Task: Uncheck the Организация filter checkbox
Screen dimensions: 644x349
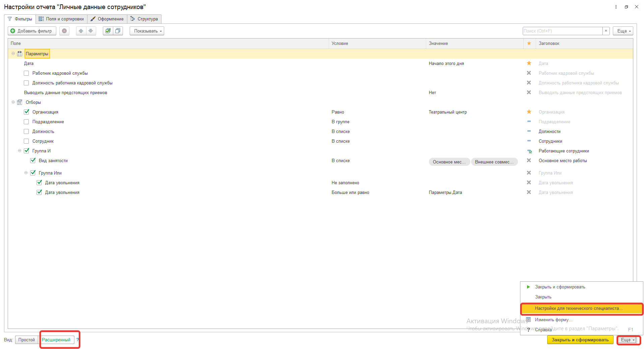Action: [x=26, y=112]
